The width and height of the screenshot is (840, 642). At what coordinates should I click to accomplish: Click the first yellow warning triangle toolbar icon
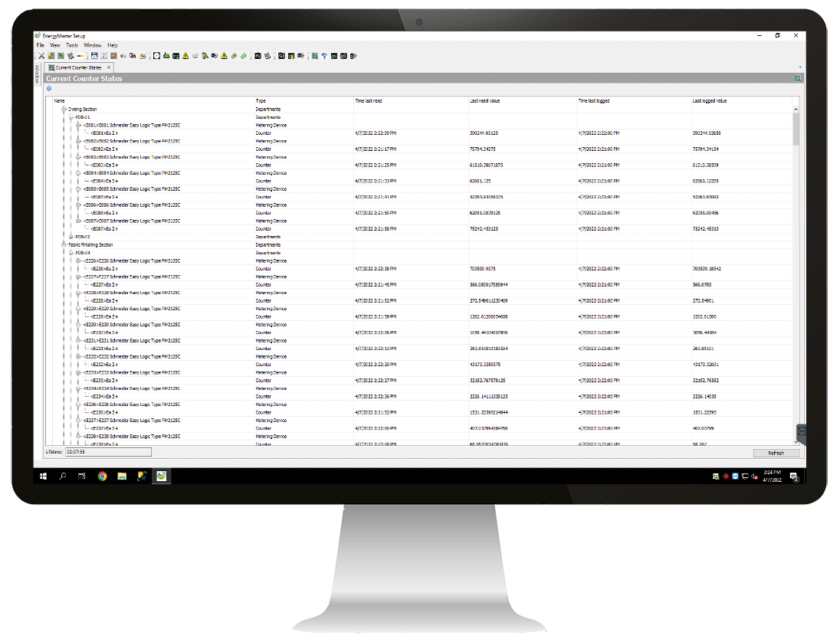(x=185, y=56)
